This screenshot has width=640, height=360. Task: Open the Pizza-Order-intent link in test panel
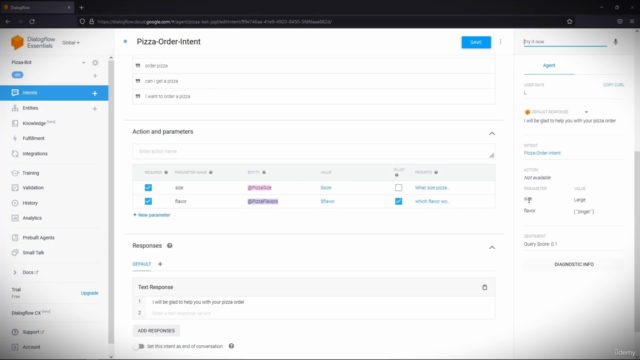(x=542, y=153)
